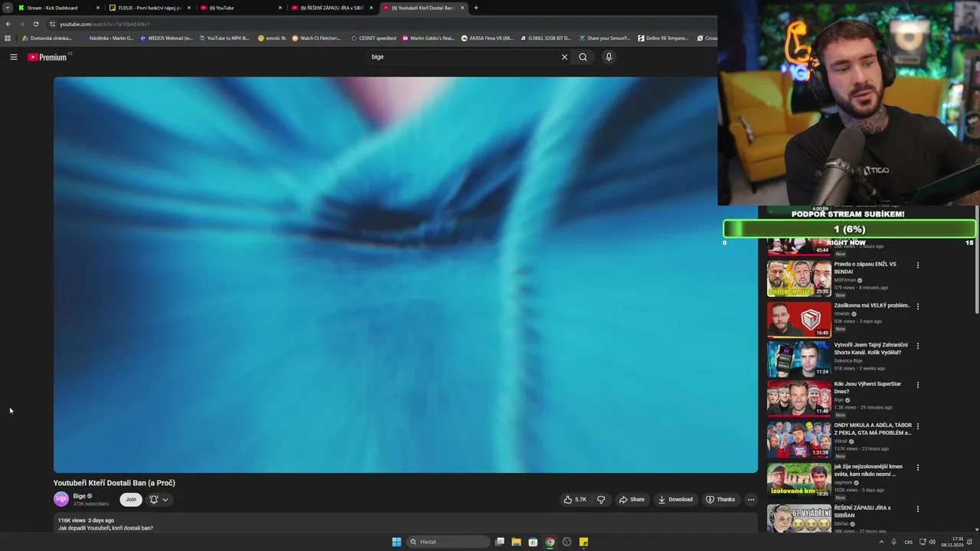Open the YouTube guide hamburger menu
980x551 pixels.
(x=14, y=57)
